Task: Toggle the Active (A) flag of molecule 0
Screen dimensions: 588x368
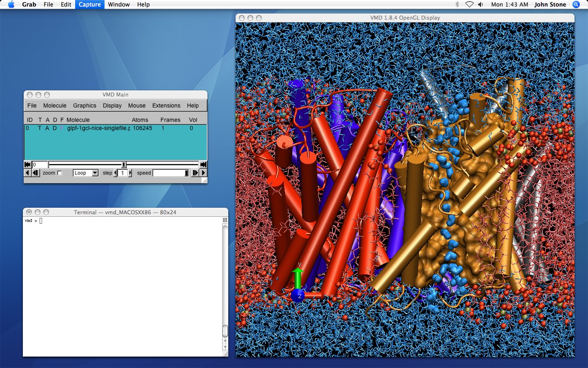Action: coord(47,128)
